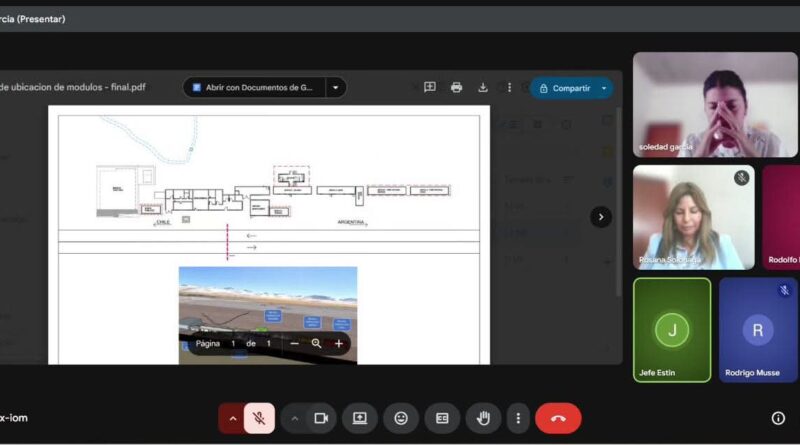Open audio settings arrow beside the microphone
Screen dimensions: 800x445
[232, 418]
